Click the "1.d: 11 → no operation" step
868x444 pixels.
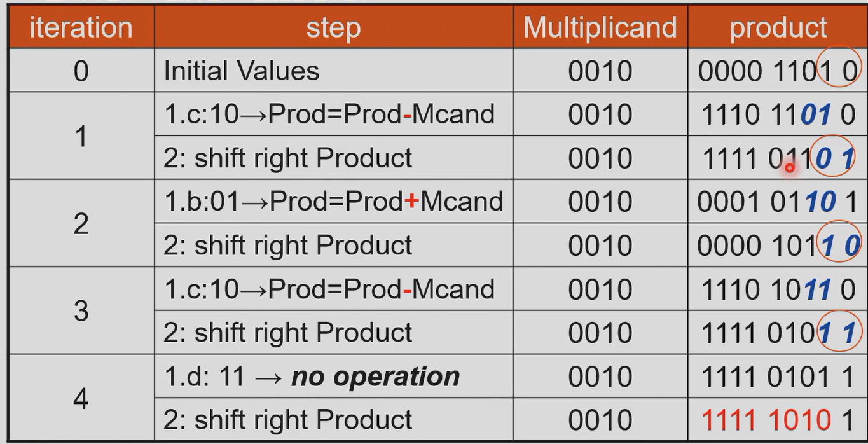[x=312, y=377]
